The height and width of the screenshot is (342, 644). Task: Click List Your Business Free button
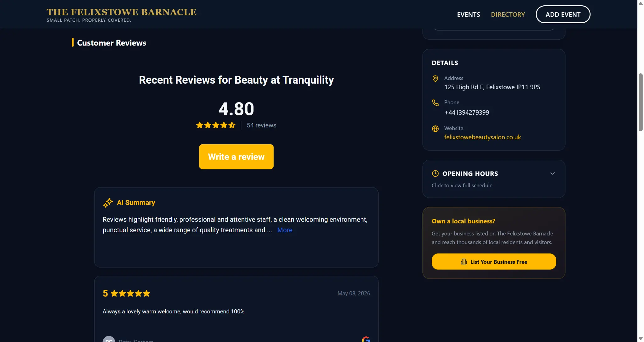494,262
